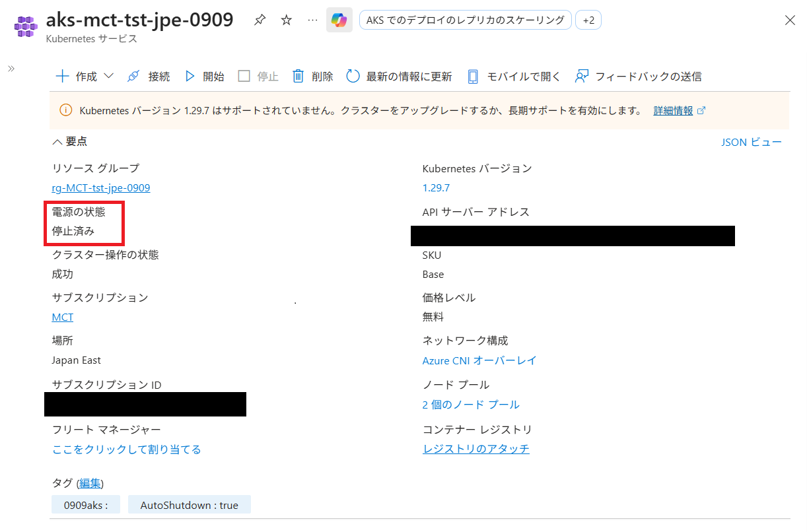This screenshot has height=532, width=807.
Task: Select the 停止済み power state text
Action: [x=73, y=232]
